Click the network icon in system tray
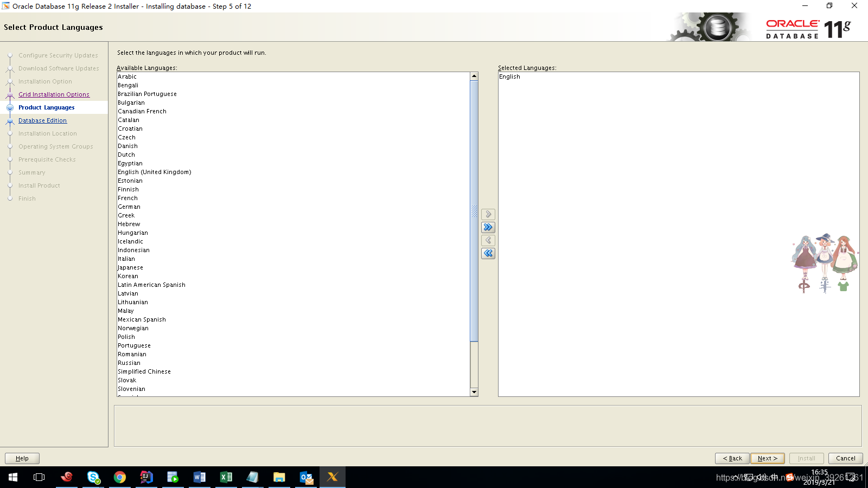Screen dimensions: 868x488 (749, 477)
